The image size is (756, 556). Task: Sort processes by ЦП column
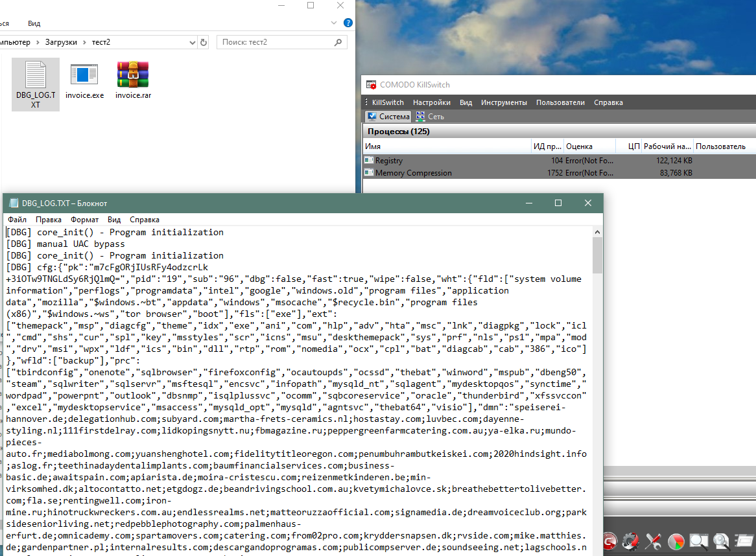[x=629, y=146]
